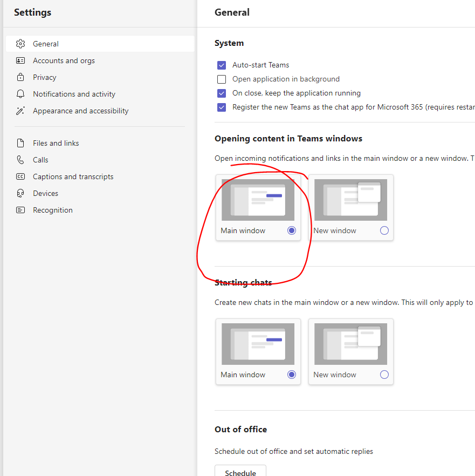The width and height of the screenshot is (475, 476).
Task: Disable Auto-start Teams
Action: tap(222, 65)
